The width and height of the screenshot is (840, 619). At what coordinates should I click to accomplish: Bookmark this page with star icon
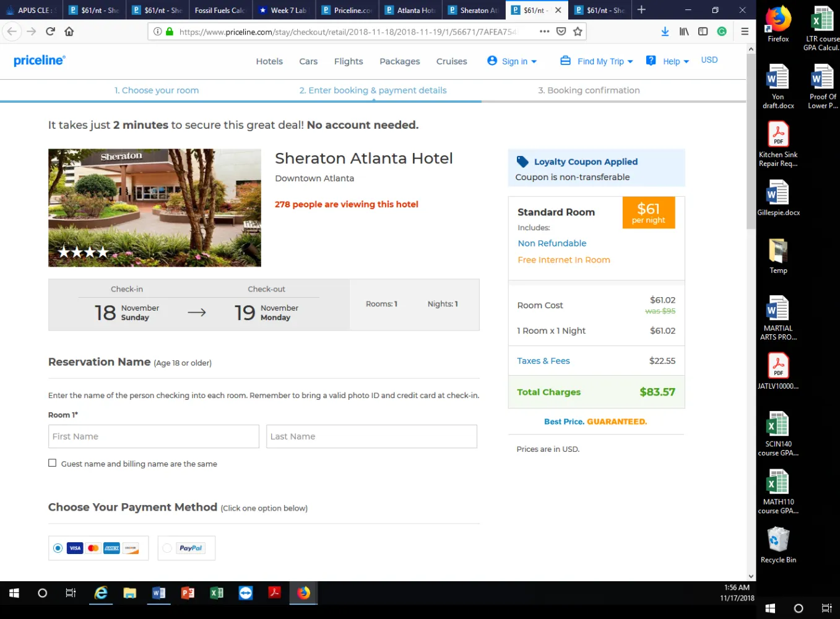(578, 32)
